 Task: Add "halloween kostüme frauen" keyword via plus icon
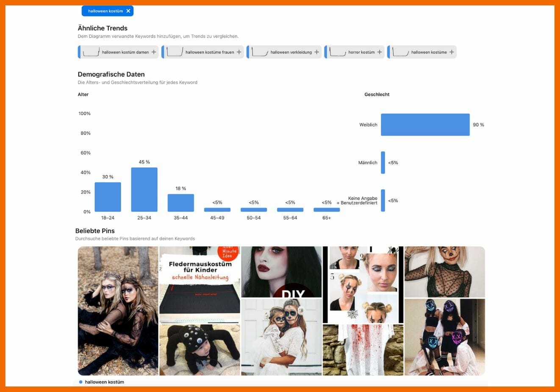click(238, 52)
